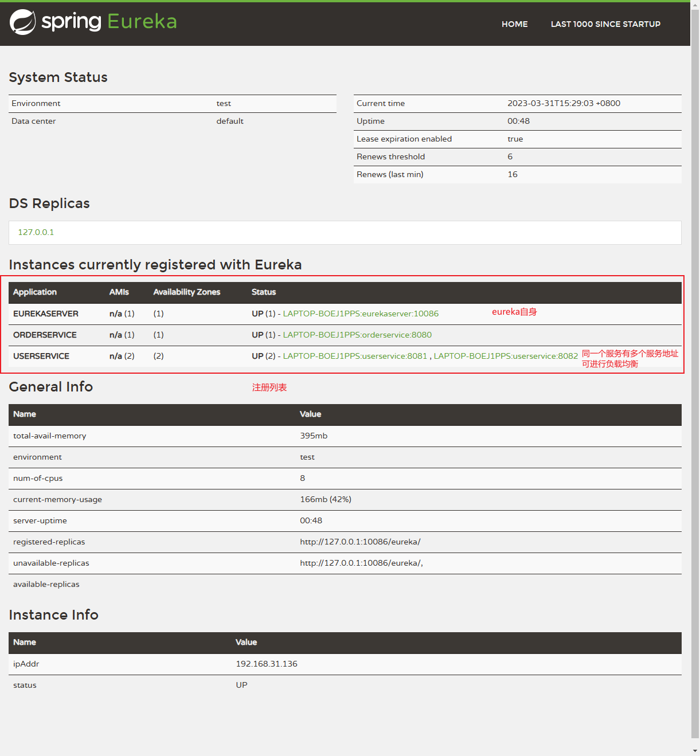Select the num-of-cpus value 8
The width and height of the screenshot is (700, 756).
pos(303,478)
